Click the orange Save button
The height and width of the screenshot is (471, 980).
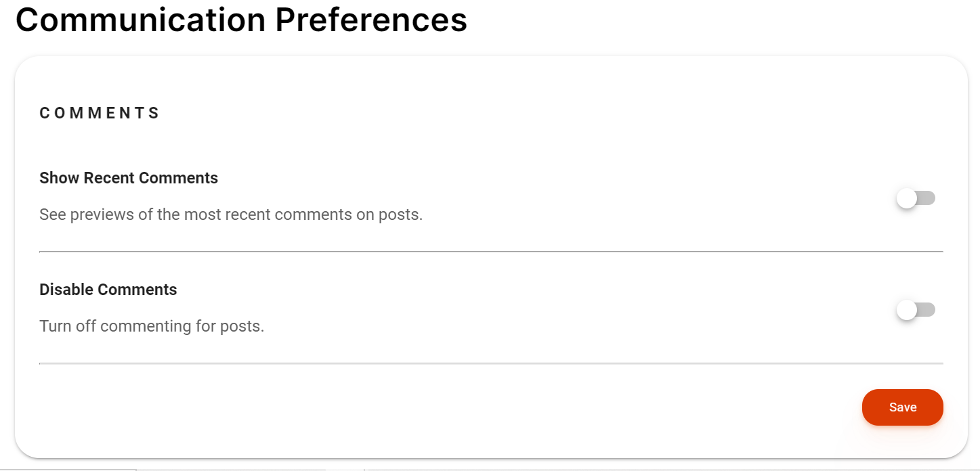(x=902, y=407)
